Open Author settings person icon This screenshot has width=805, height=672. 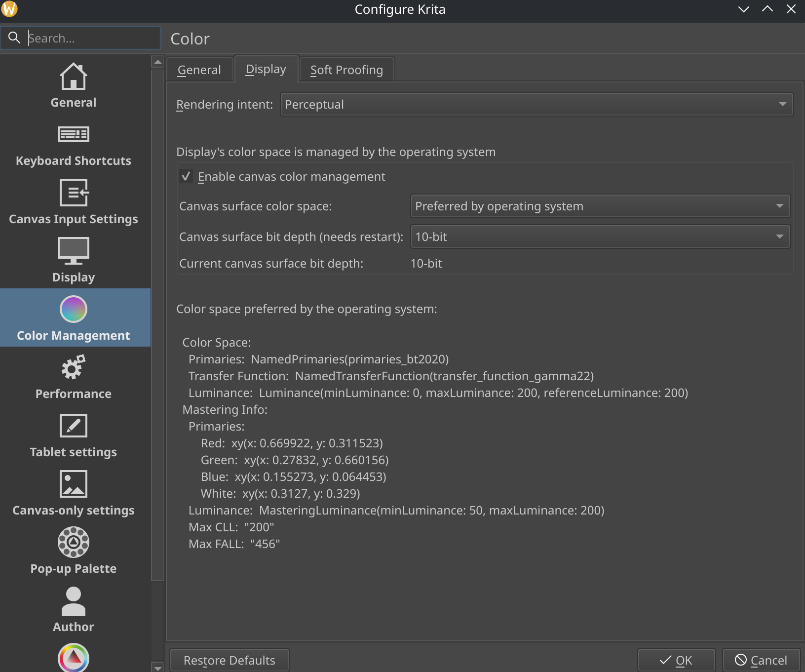(x=74, y=601)
